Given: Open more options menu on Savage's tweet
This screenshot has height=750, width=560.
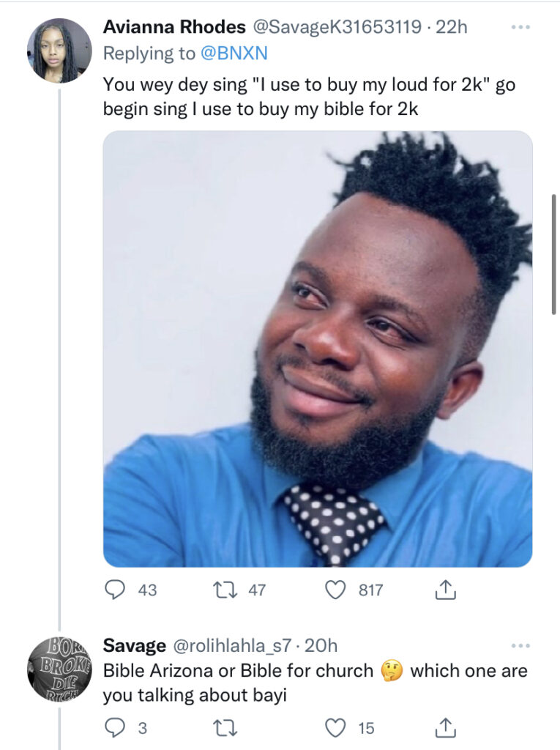Looking at the screenshot, I should coord(520,645).
